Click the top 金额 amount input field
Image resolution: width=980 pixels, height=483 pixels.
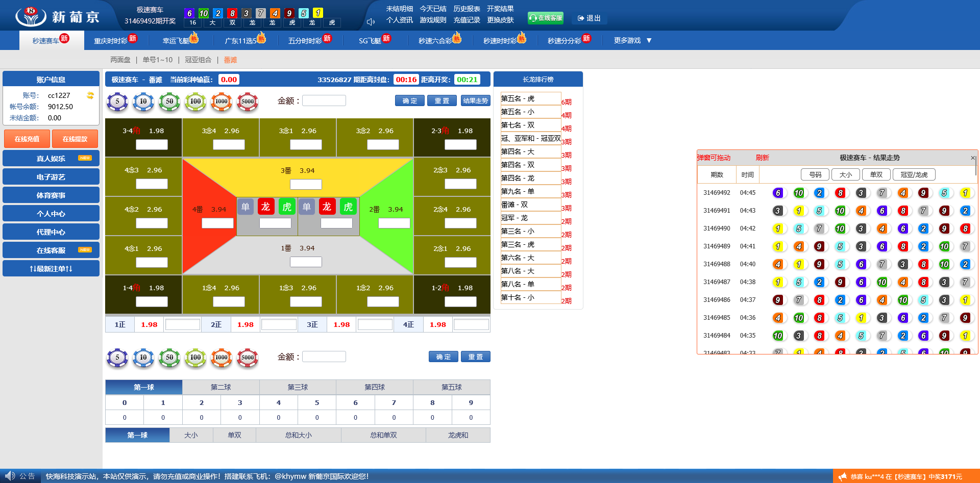pos(324,101)
